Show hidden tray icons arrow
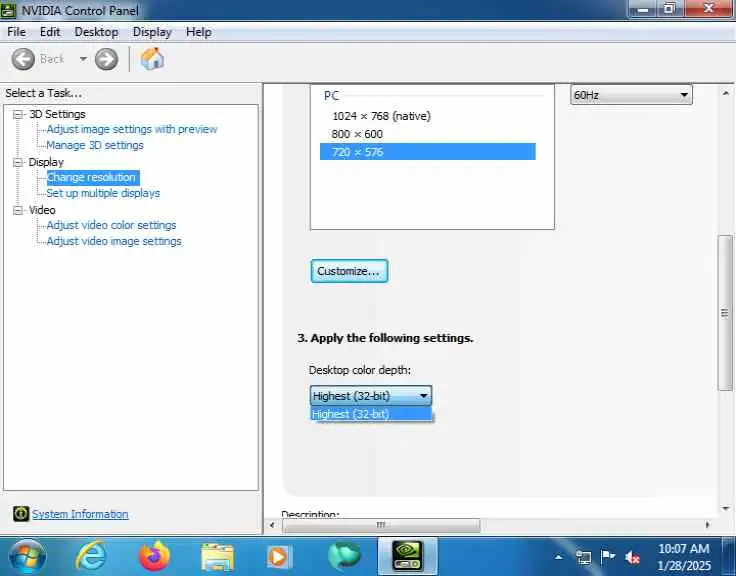736x576 pixels. 559,558
